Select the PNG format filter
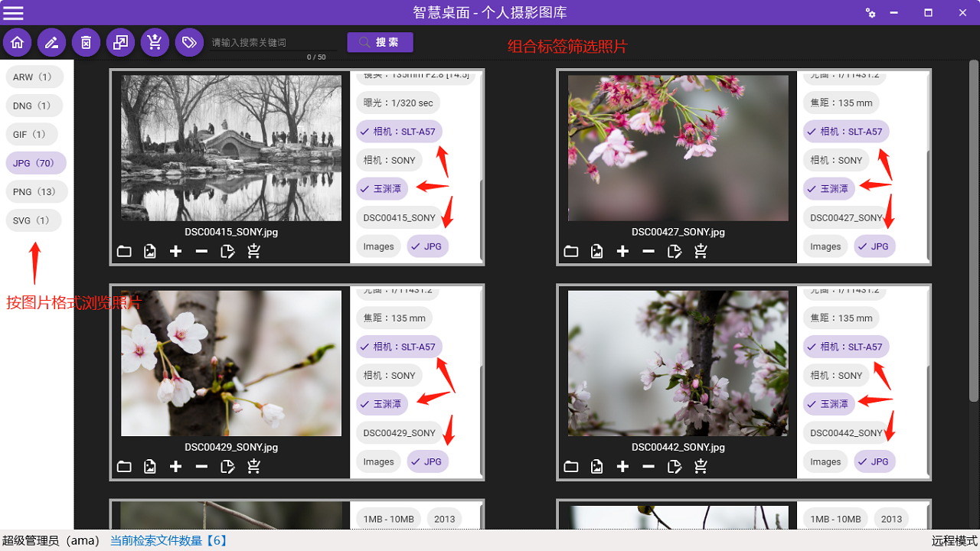The width and height of the screenshot is (980, 551). [36, 191]
